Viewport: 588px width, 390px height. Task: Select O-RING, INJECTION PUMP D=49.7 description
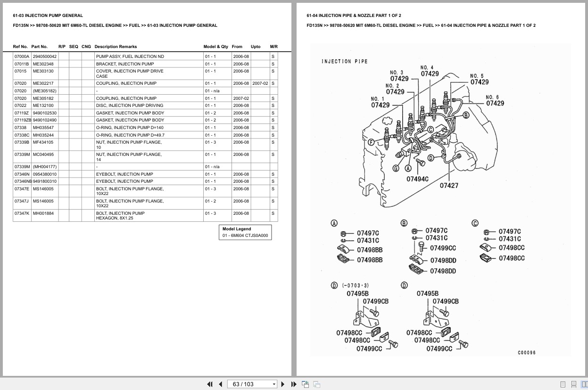click(x=130, y=135)
